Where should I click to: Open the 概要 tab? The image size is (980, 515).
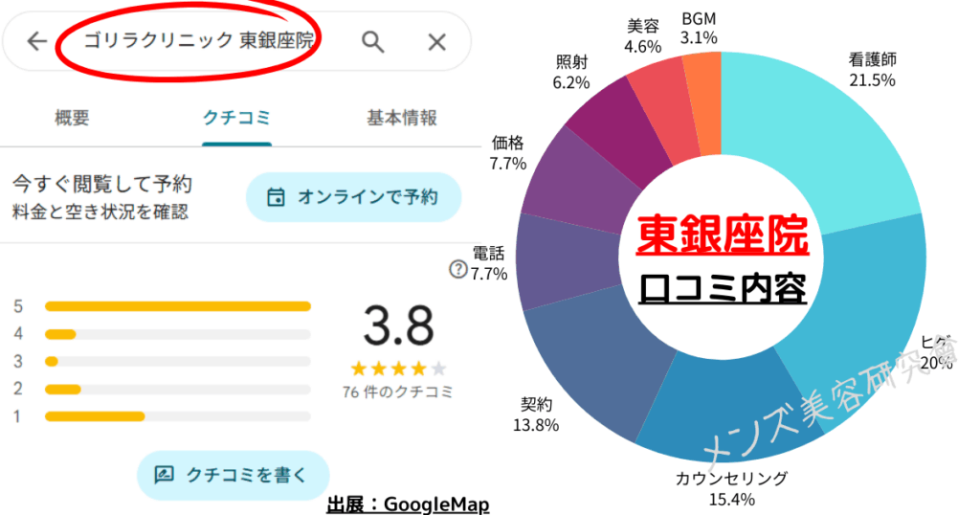[73, 118]
